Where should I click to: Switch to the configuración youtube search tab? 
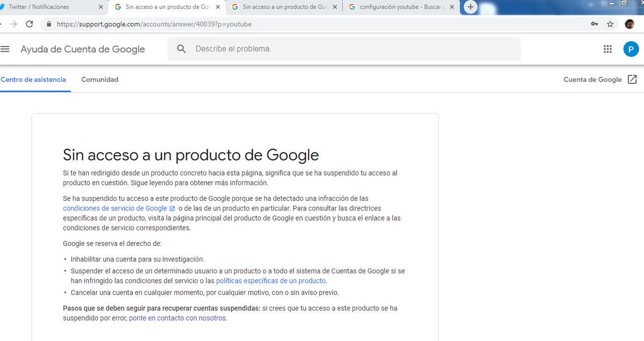(401, 7)
